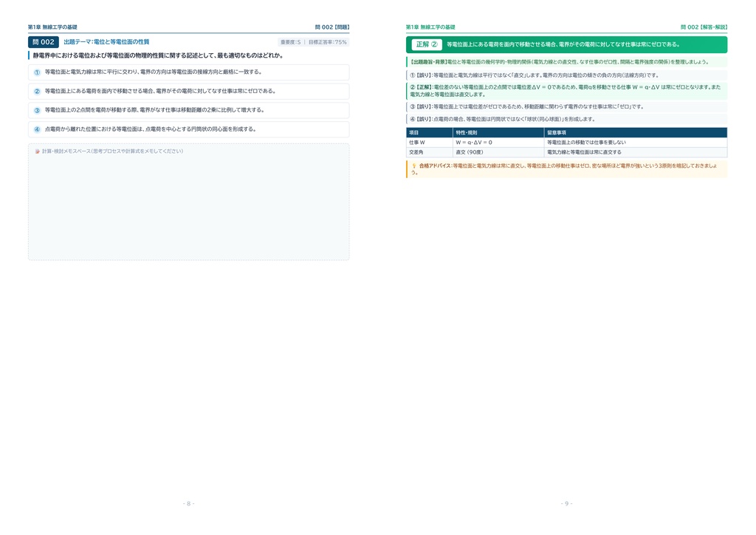The width and height of the screenshot is (756, 535).
Task: Click the answer text in the green 正解 banner
Action: pos(563,44)
